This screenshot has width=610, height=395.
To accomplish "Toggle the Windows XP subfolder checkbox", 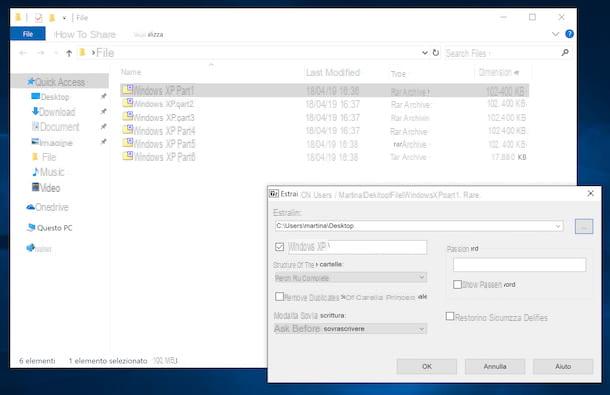I will click(x=279, y=247).
